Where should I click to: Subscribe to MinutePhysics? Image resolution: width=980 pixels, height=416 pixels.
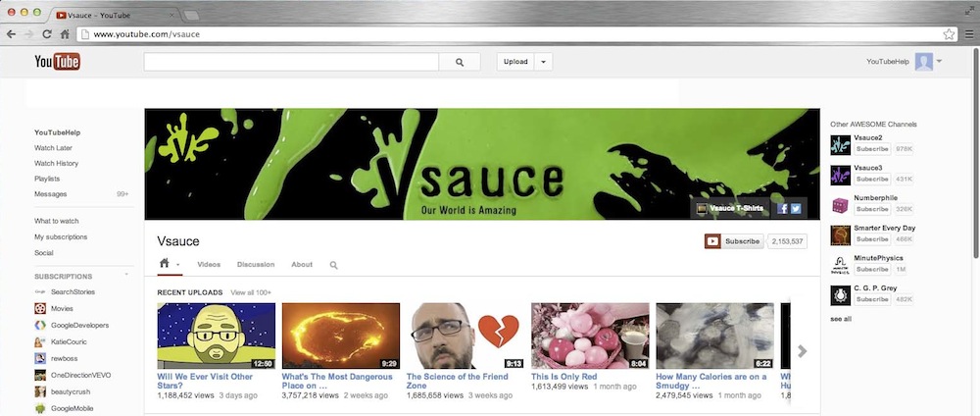click(x=872, y=270)
